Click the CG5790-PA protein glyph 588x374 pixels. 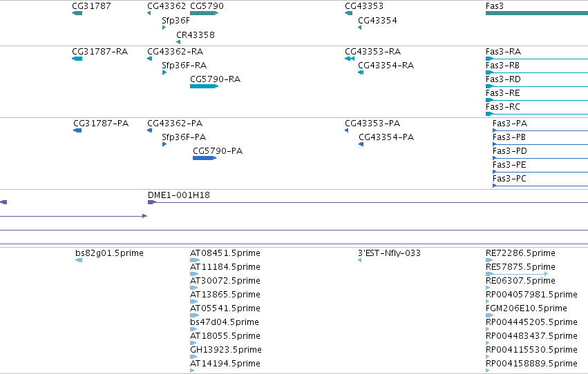click(x=205, y=158)
